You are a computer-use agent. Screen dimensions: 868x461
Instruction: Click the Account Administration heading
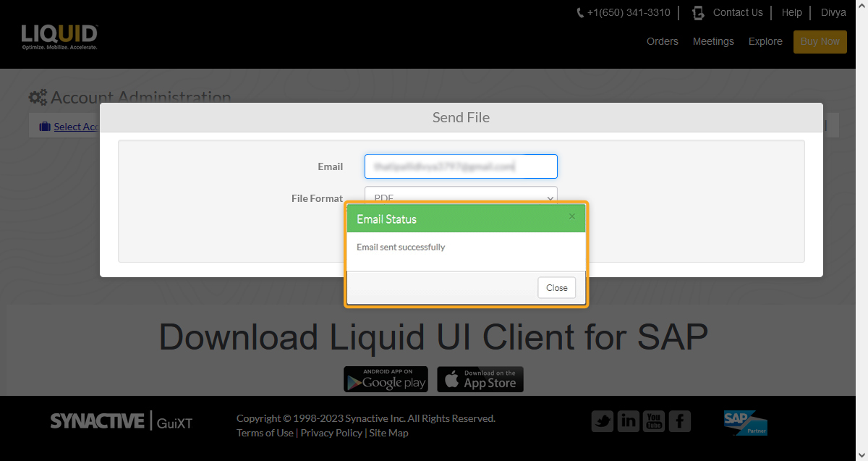(x=141, y=98)
